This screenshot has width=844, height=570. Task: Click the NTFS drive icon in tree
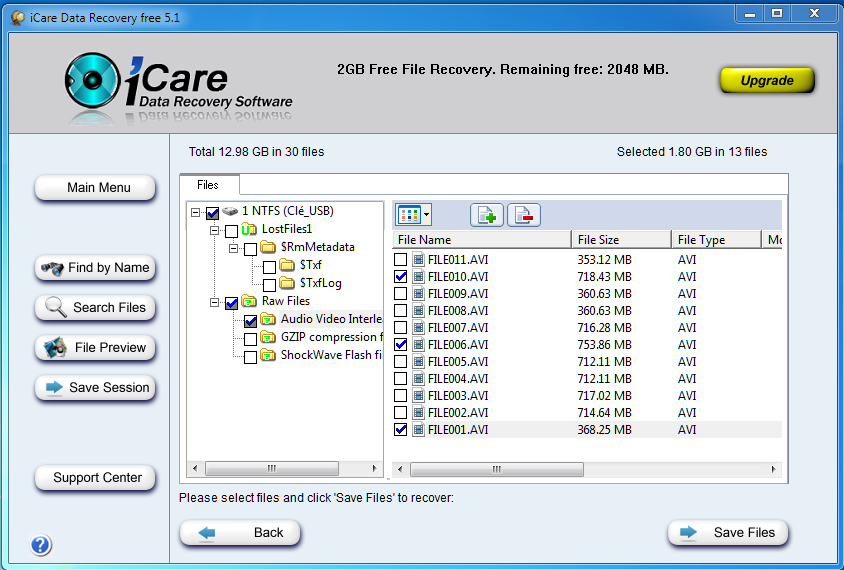(x=230, y=211)
